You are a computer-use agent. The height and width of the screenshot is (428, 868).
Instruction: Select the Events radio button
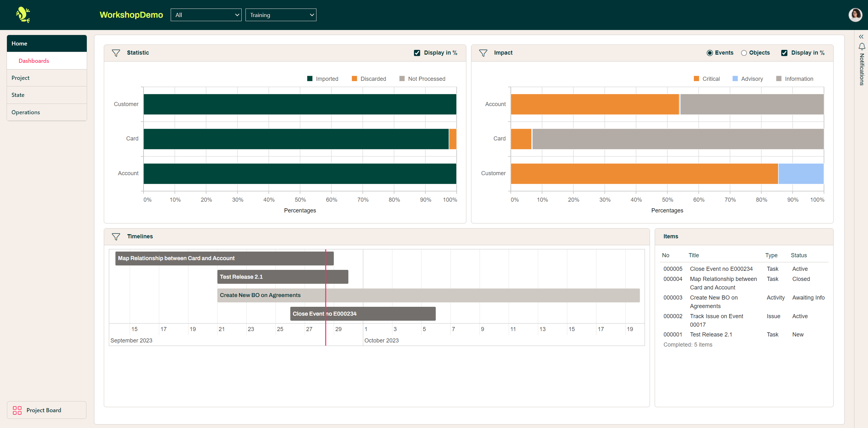[x=710, y=53]
